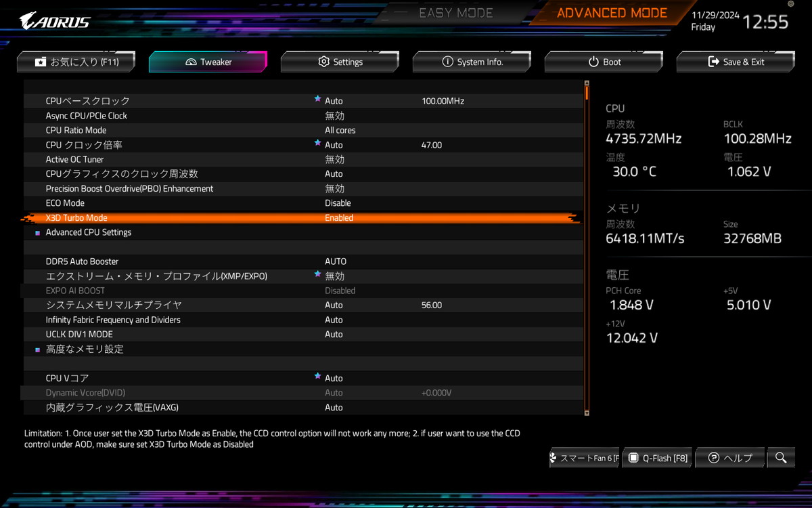The image size is (812, 508).
Task: Click the 11/29/2024 date text
Action: click(715, 15)
